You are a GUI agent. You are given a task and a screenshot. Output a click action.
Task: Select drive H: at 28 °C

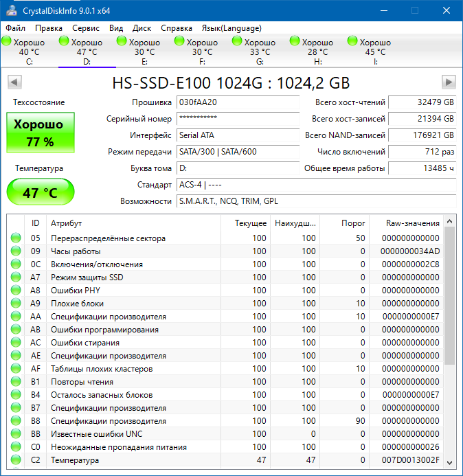[317, 52]
